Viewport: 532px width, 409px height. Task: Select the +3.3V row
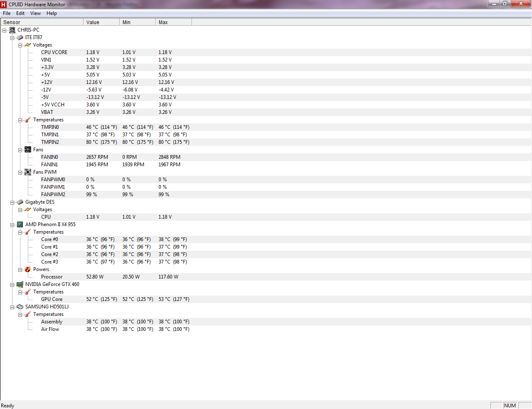click(x=266, y=67)
